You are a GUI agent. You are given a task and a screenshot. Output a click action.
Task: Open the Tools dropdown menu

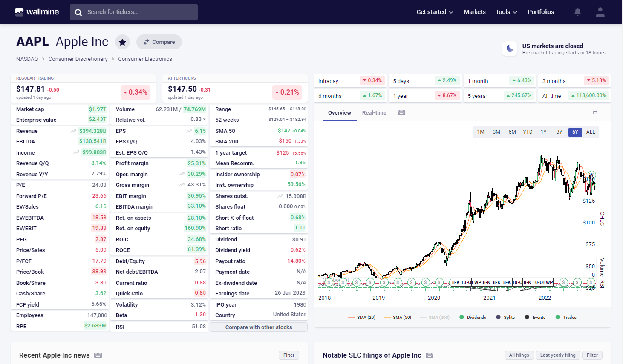click(x=506, y=12)
